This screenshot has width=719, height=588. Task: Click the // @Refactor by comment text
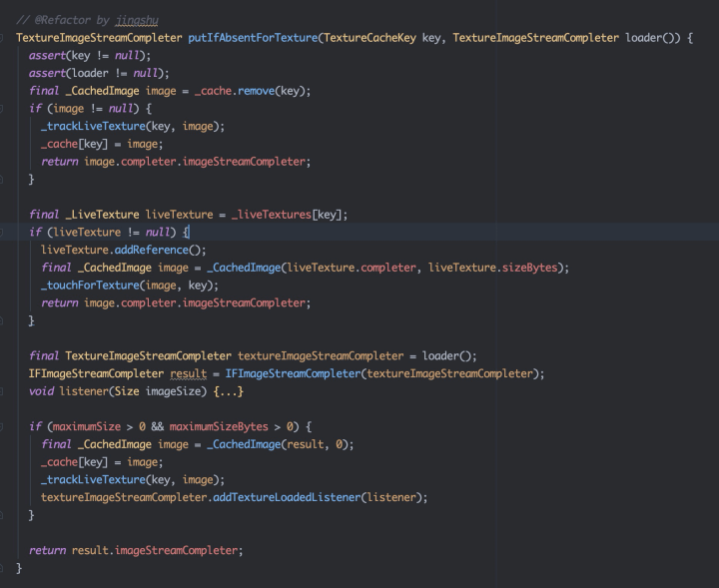(62, 20)
